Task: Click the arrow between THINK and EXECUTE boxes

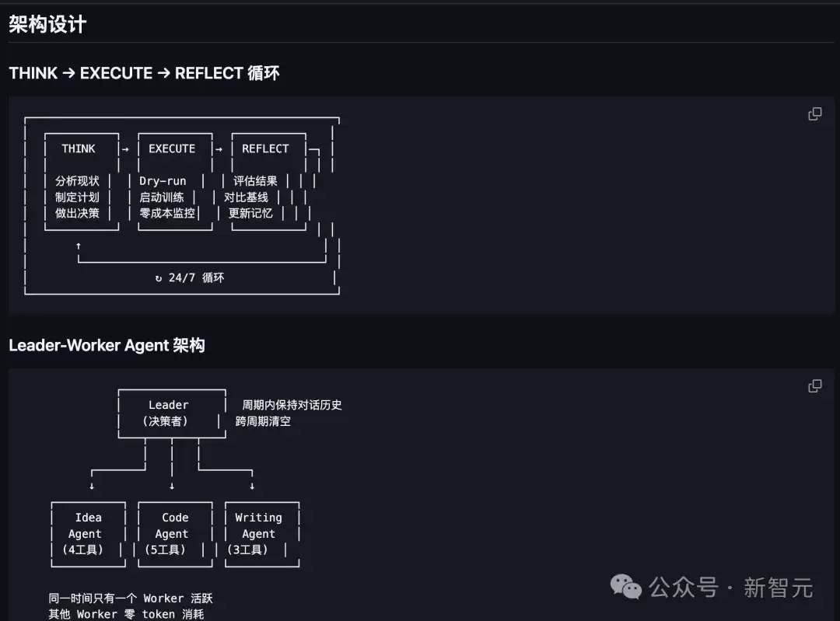Action: 125,149
